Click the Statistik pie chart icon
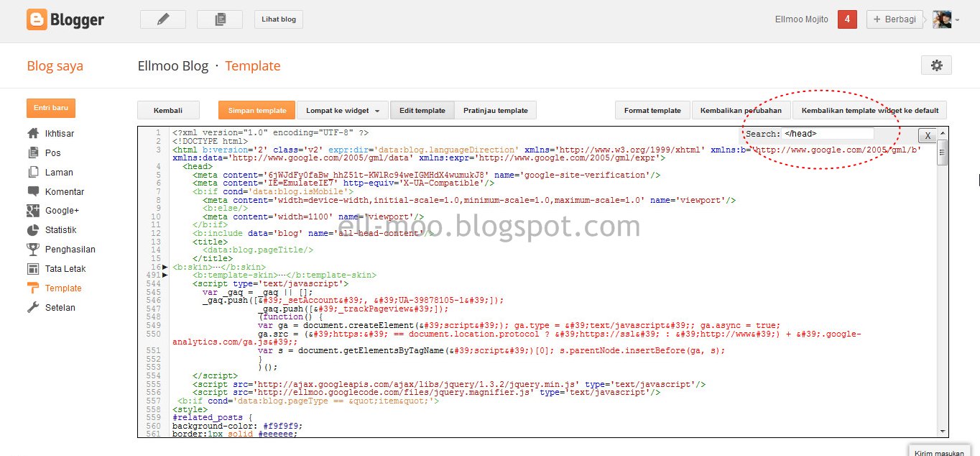Viewport: 980px width, 456px height. click(x=33, y=230)
